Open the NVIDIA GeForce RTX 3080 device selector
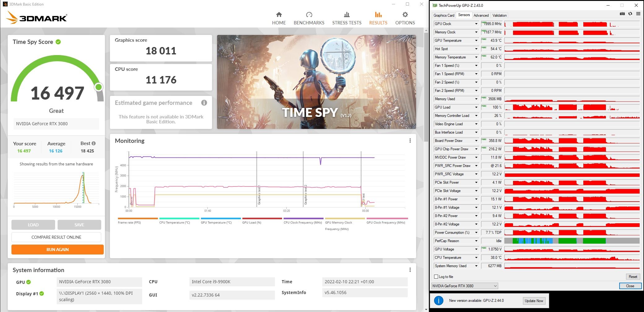 464,286
